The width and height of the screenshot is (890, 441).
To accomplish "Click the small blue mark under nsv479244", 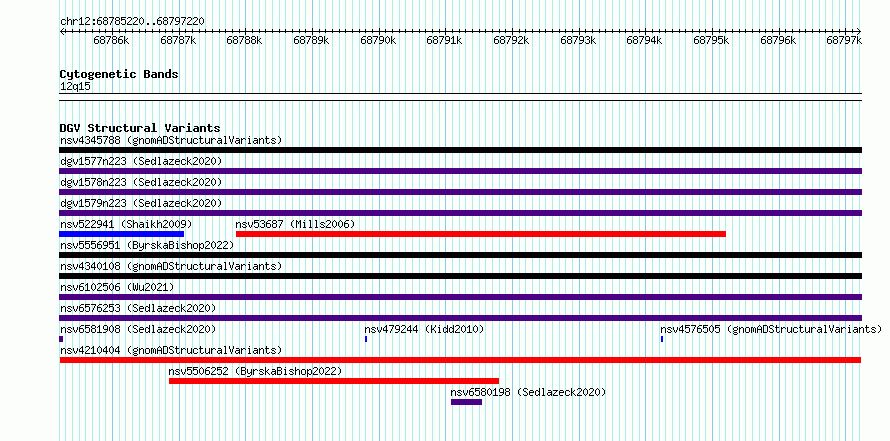I will (x=366, y=339).
